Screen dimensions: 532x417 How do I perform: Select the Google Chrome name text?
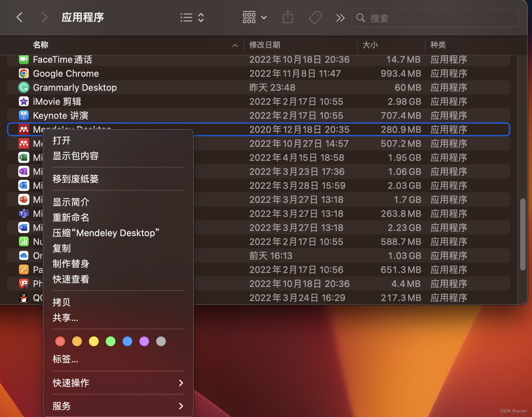point(66,74)
